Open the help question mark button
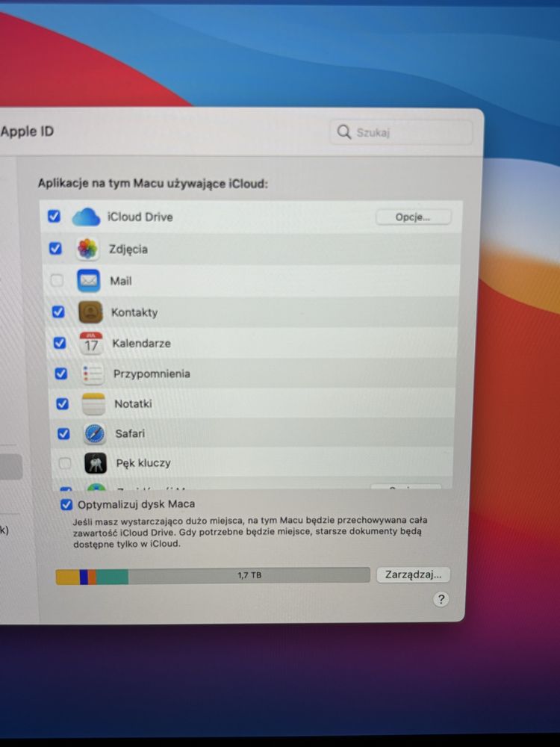The image size is (560, 747). click(441, 599)
